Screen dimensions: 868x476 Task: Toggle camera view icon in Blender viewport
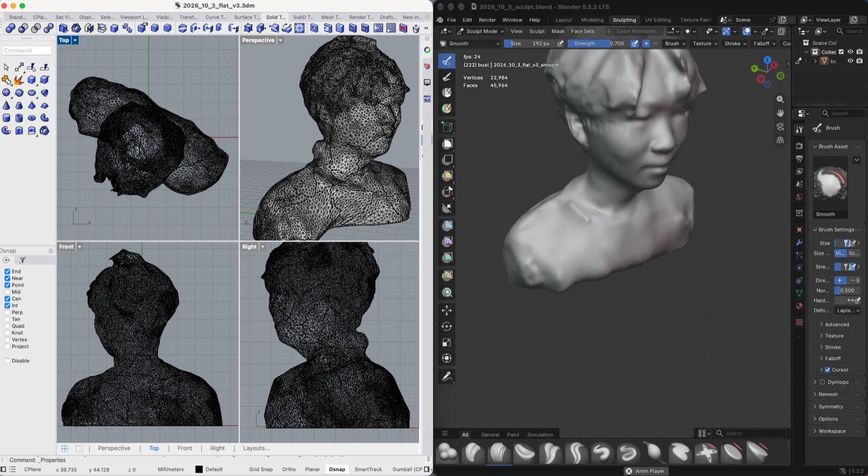click(x=780, y=126)
